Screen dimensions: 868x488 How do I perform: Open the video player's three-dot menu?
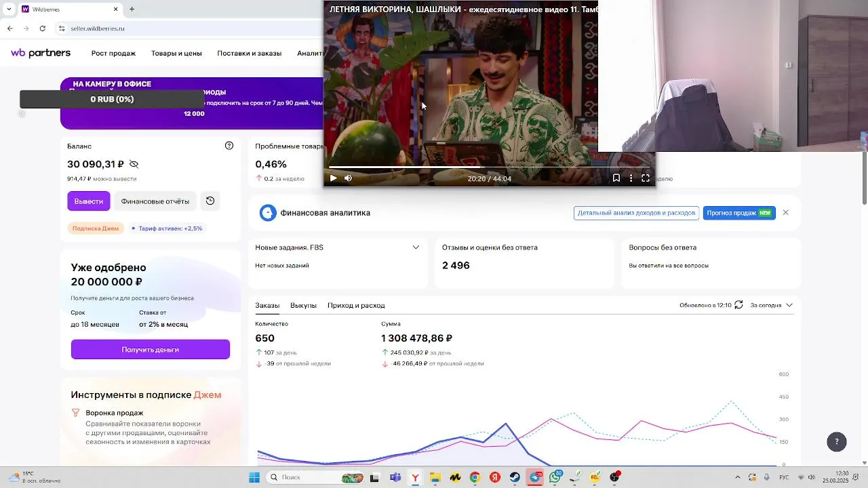pyautogui.click(x=631, y=178)
